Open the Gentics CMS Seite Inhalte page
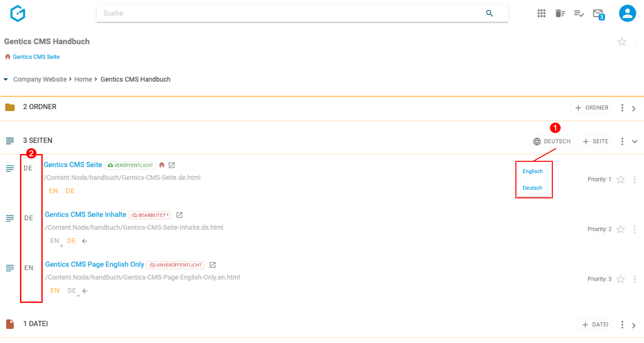 pos(86,215)
